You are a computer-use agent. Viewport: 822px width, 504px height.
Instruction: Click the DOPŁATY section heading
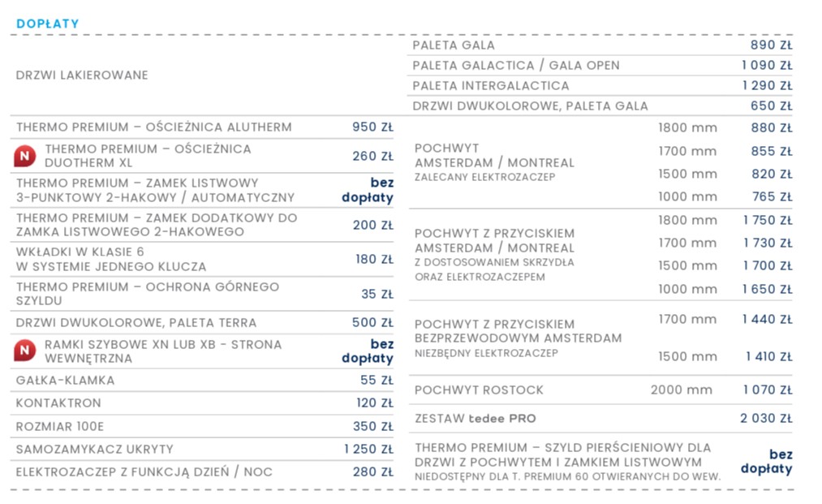pos(48,24)
